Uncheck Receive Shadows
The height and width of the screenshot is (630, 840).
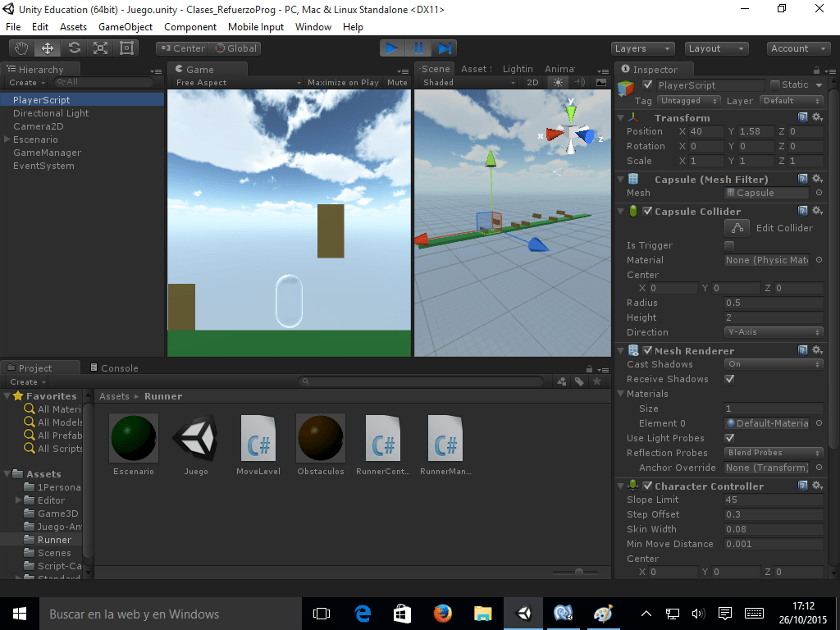click(x=729, y=379)
